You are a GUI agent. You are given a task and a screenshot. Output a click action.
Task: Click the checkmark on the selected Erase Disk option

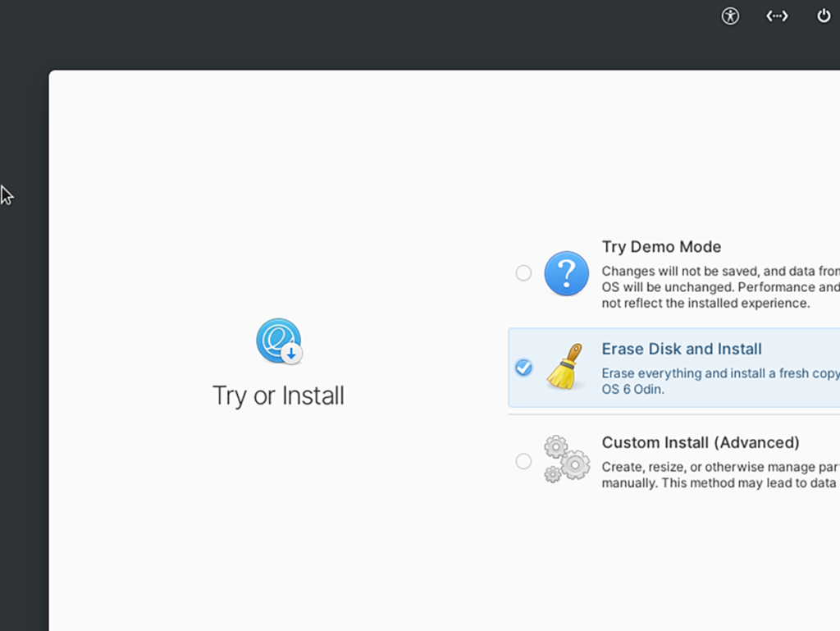[x=523, y=368]
